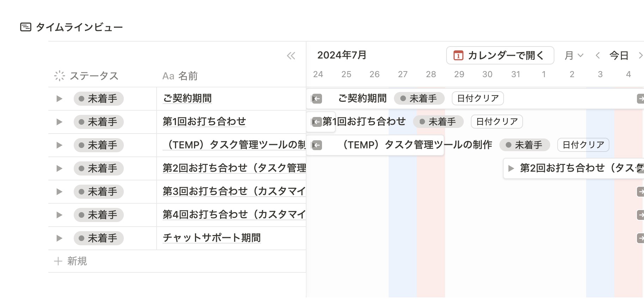Click the 未着手 tag on the TEMP timeline bar

point(525,145)
